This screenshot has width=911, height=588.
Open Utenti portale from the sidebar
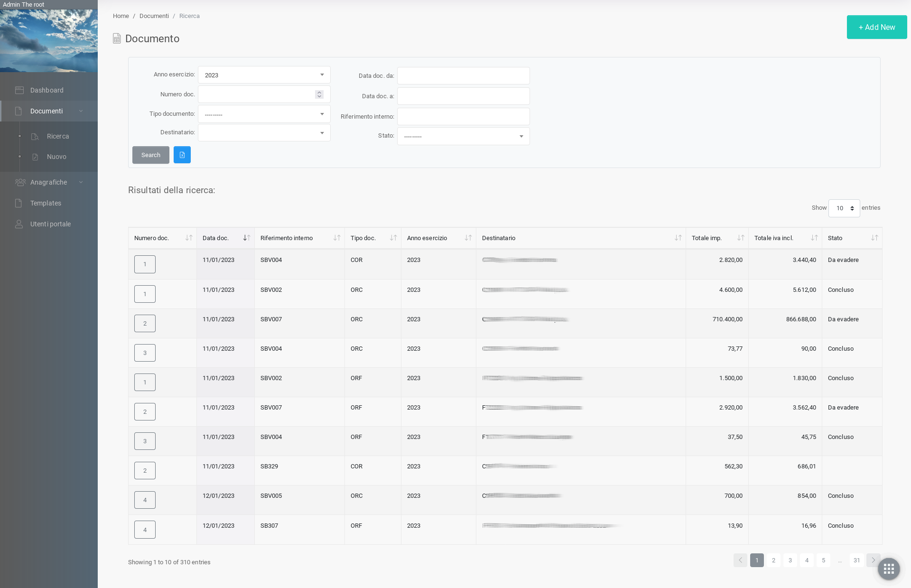(x=49, y=224)
